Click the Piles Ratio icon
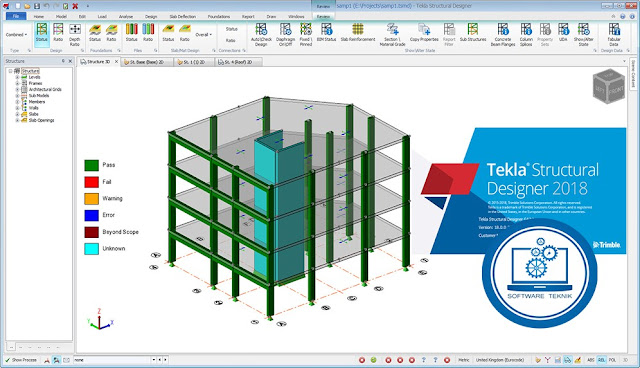This screenshot has width=640, height=368. click(148, 32)
